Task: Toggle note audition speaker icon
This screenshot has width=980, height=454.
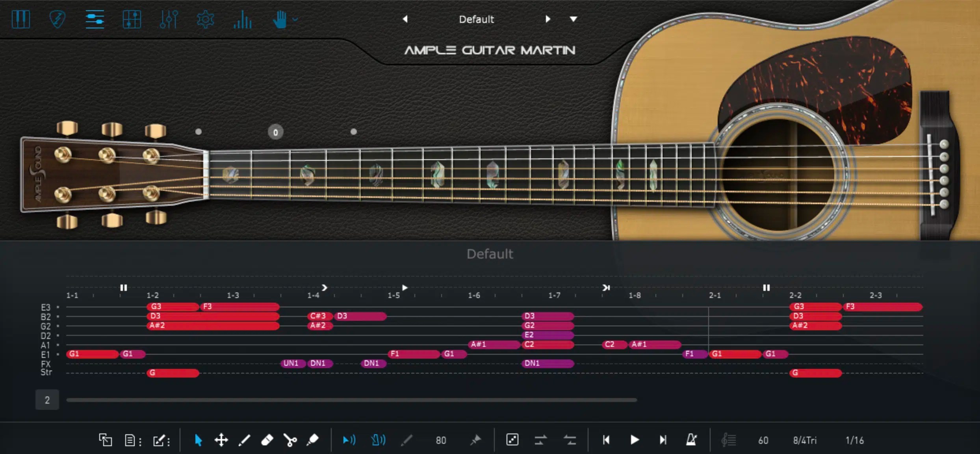Action: tap(349, 440)
